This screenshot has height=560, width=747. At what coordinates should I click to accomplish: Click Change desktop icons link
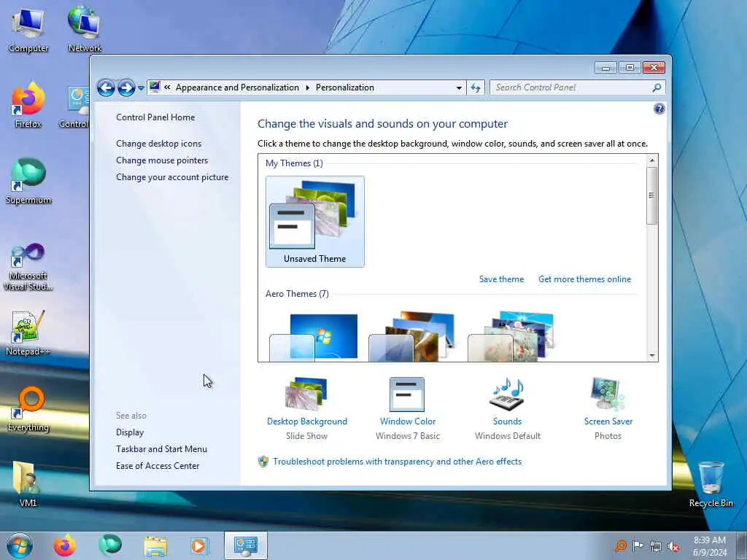click(158, 144)
